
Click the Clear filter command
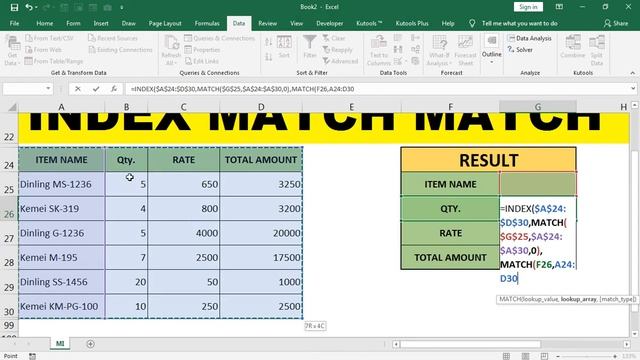(x=334, y=38)
